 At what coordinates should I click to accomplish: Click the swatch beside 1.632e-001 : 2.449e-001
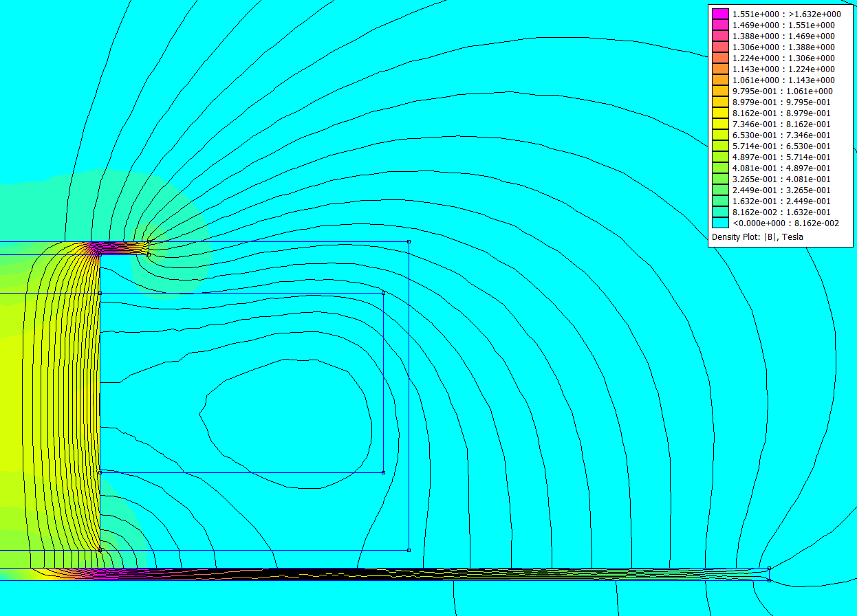pyautogui.click(x=720, y=201)
